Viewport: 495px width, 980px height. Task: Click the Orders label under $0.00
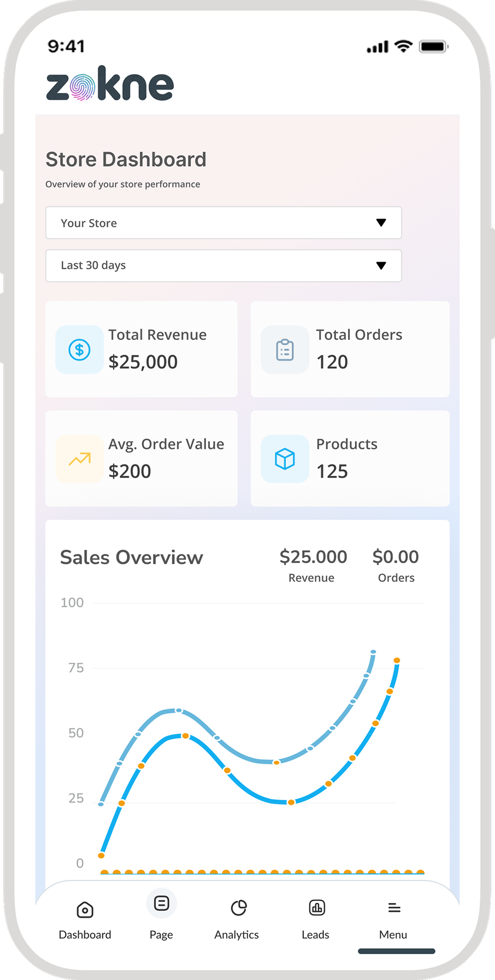(x=396, y=578)
